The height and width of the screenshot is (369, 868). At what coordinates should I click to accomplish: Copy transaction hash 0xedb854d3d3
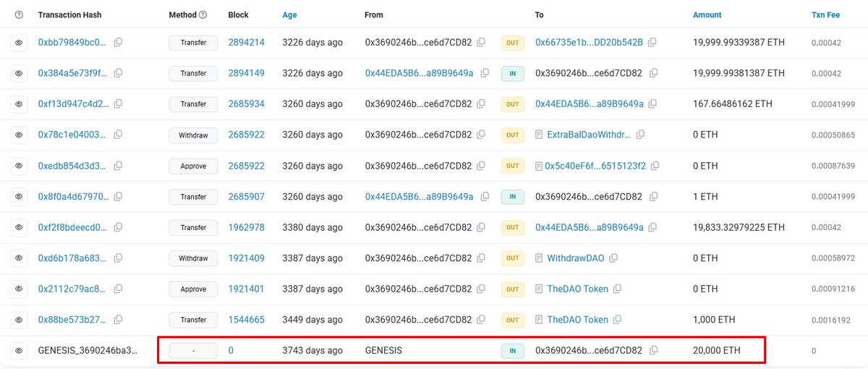coord(118,166)
